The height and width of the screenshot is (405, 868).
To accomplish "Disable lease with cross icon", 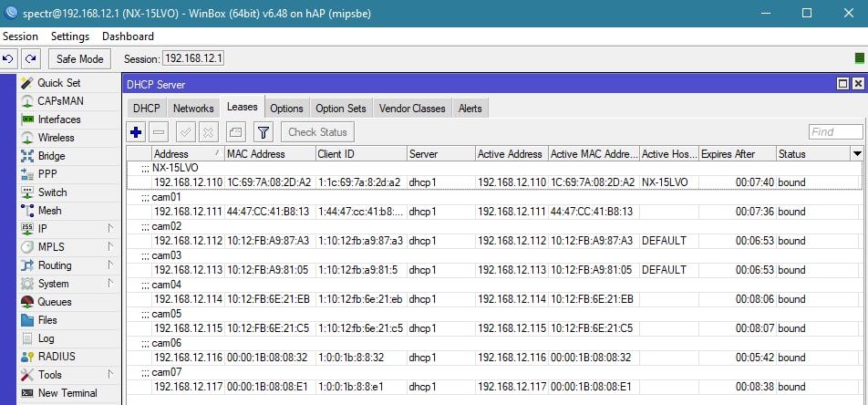I will 208,132.
